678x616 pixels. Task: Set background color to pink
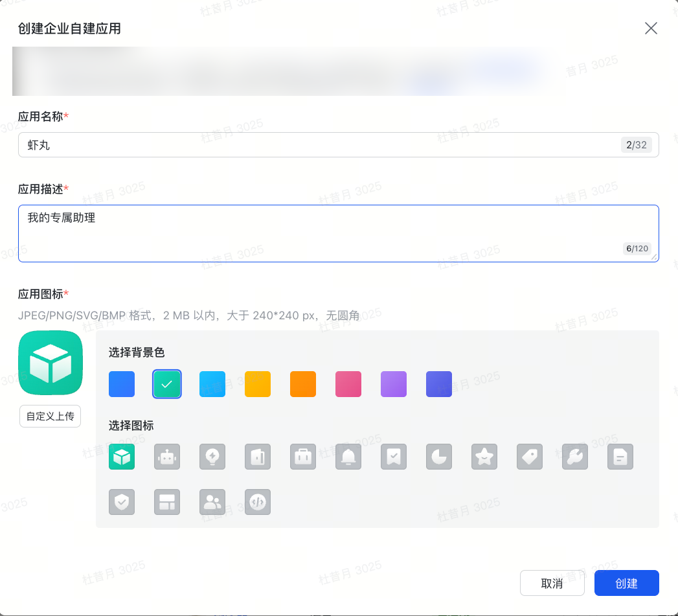(348, 383)
